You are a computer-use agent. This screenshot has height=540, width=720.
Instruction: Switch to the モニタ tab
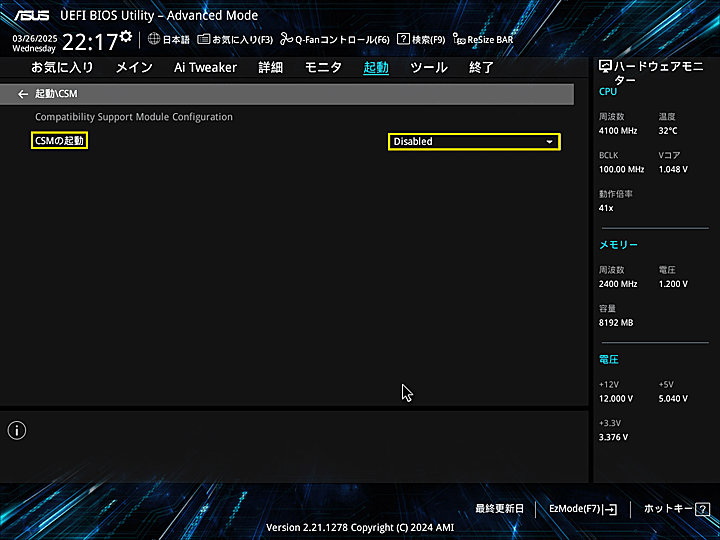pyautogui.click(x=323, y=68)
